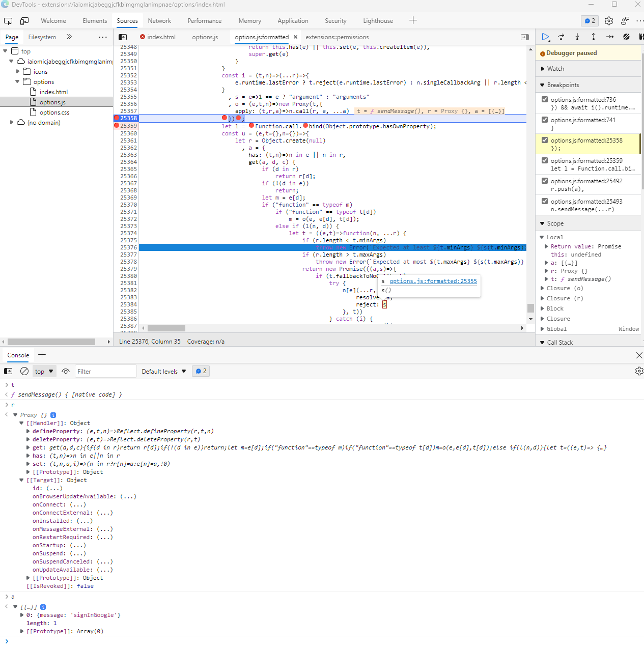Open the top context dropdown in console
Screen dimensions: 644x648
point(44,371)
